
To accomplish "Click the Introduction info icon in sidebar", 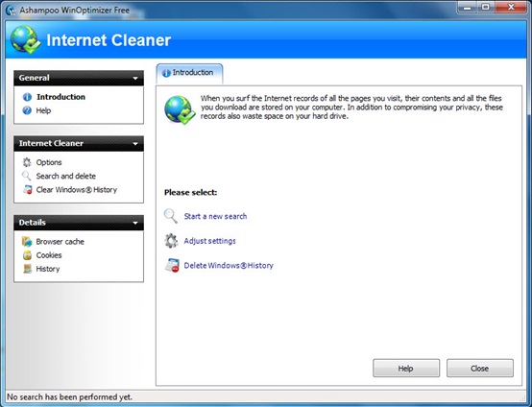I will pos(27,97).
